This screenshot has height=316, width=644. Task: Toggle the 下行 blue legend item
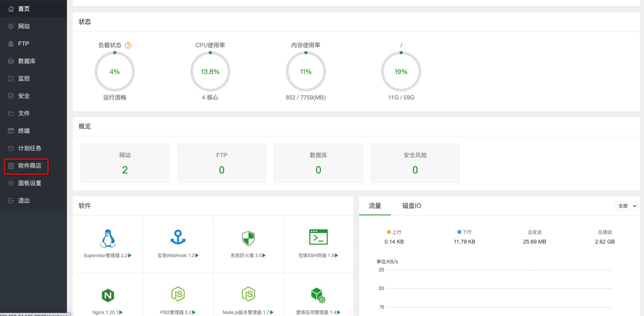[x=464, y=232]
